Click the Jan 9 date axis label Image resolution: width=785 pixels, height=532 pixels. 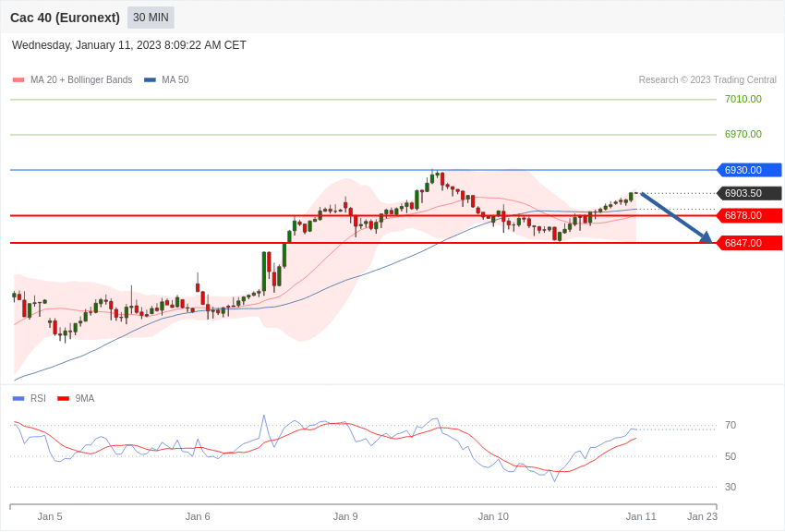345,516
